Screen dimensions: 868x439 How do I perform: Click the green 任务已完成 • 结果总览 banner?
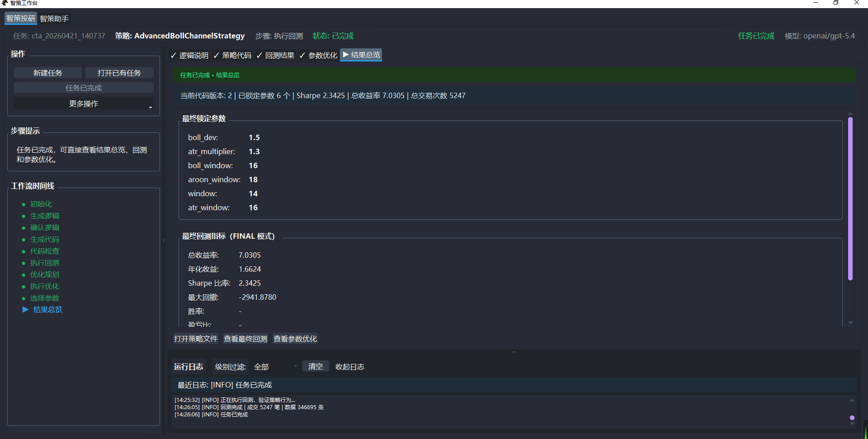coord(514,75)
